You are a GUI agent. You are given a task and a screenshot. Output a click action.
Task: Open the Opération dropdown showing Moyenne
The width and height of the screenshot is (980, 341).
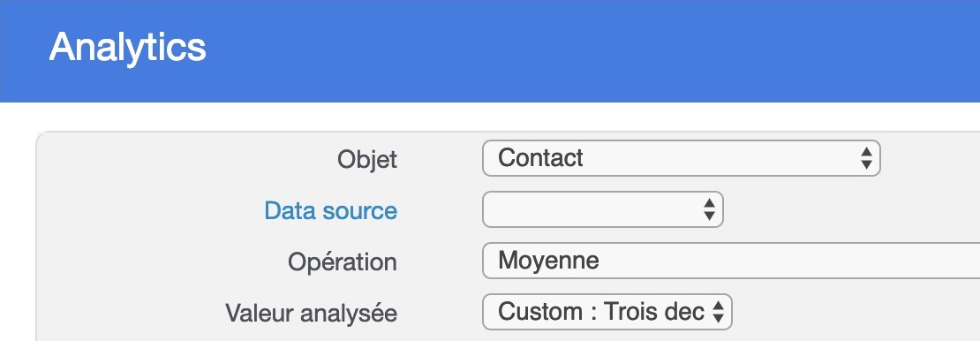click(731, 261)
